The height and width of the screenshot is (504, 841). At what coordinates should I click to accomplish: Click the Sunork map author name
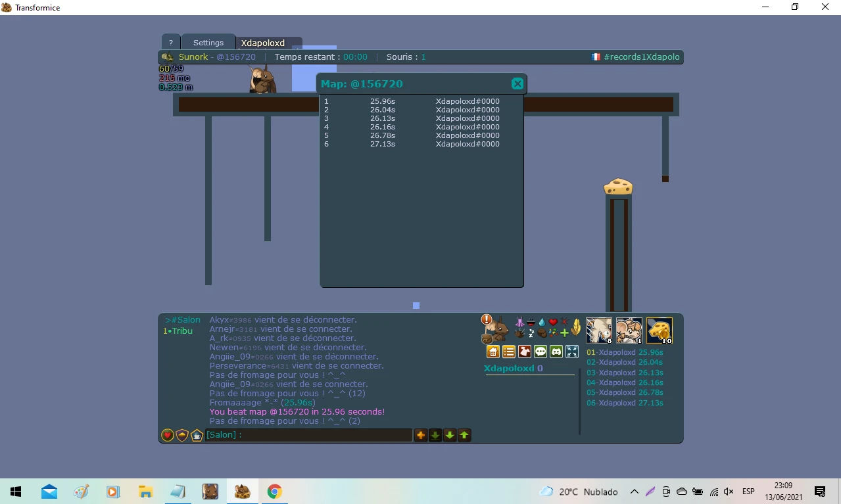coord(193,57)
